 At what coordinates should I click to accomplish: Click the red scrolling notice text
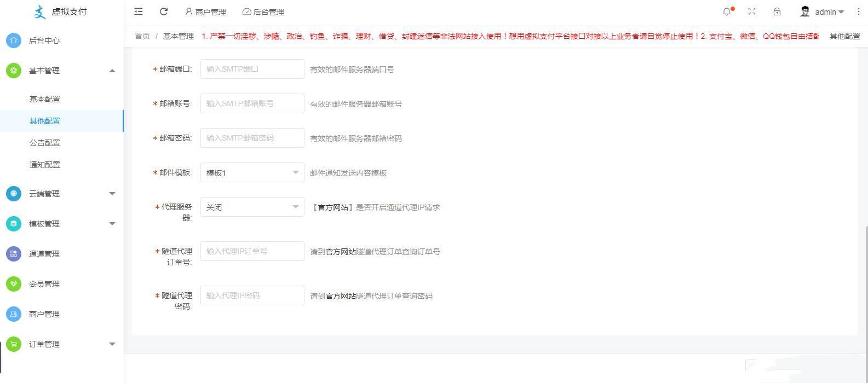(x=510, y=36)
